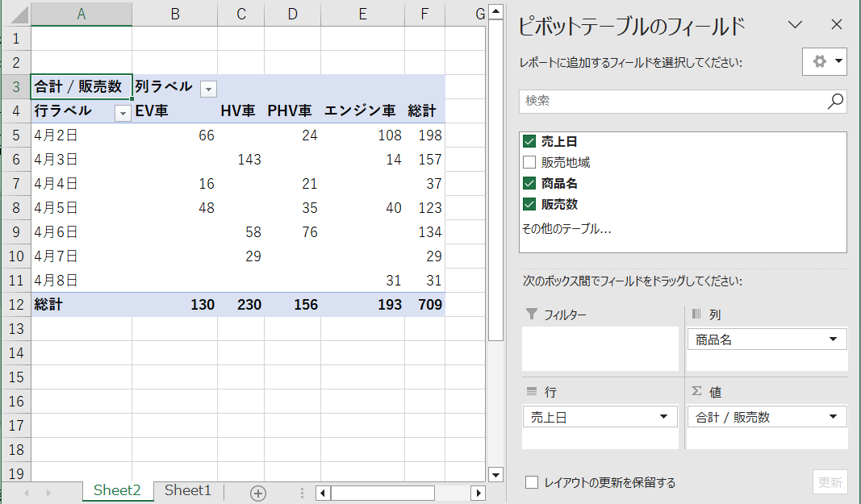
Task: Open the task pane options chevron
Action: pyautogui.click(x=795, y=25)
